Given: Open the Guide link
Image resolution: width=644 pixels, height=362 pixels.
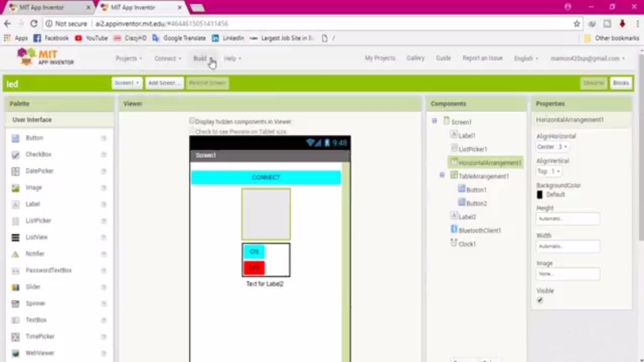Looking at the screenshot, I should 443,58.
